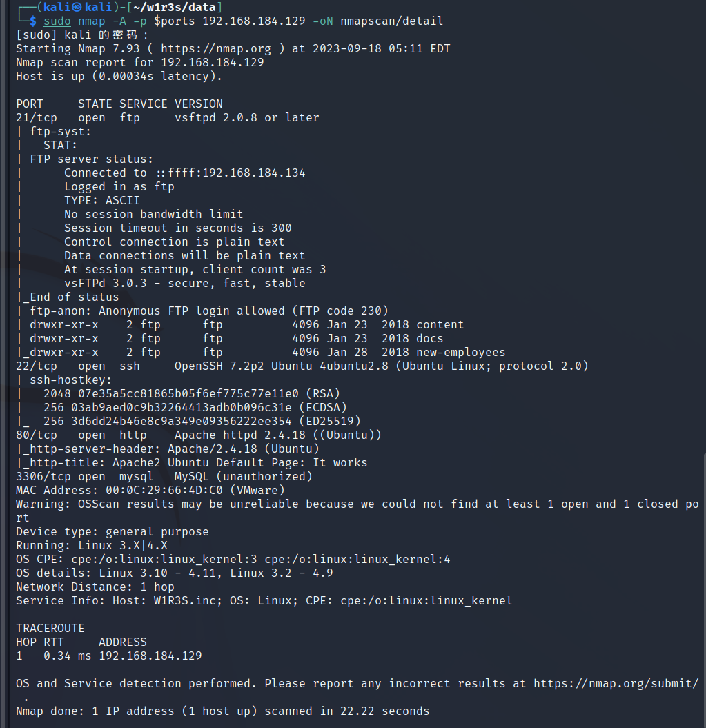Click the Kali skull symbol in the prompt
Screen dimensions: 706x728
tap(77, 7)
